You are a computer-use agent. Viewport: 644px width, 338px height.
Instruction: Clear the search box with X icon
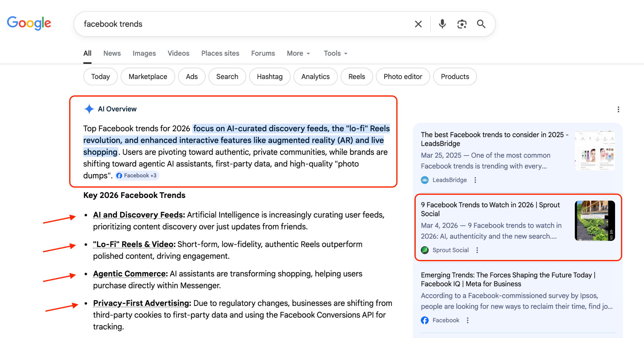click(x=418, y=24)
